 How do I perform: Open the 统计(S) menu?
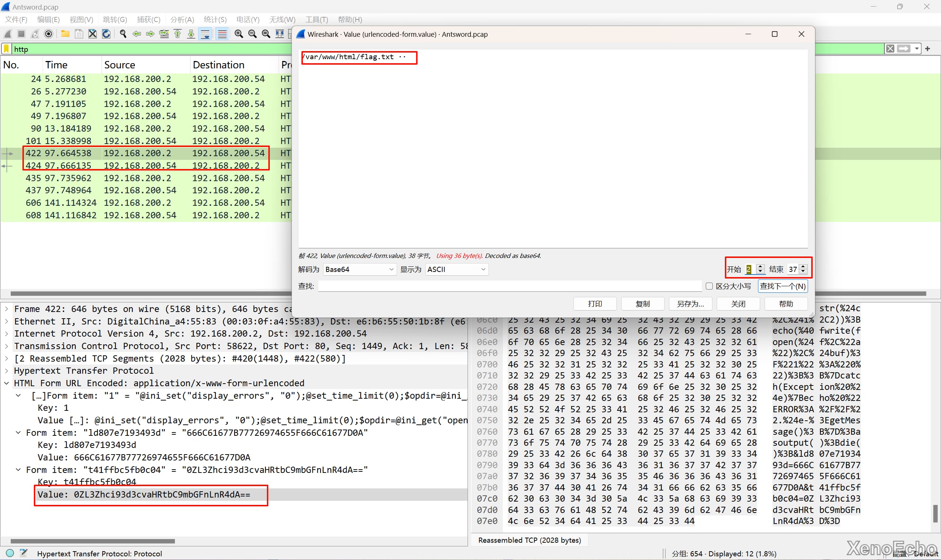coord(215,19)
